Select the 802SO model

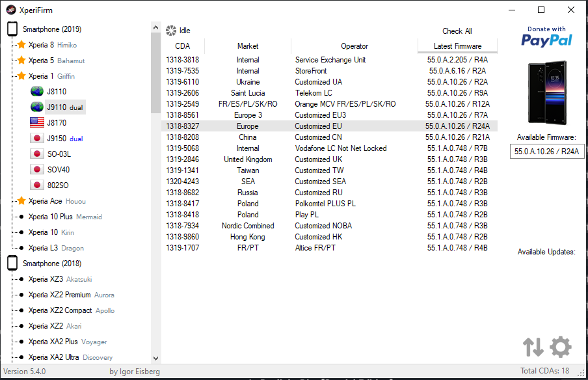(58, 185)
